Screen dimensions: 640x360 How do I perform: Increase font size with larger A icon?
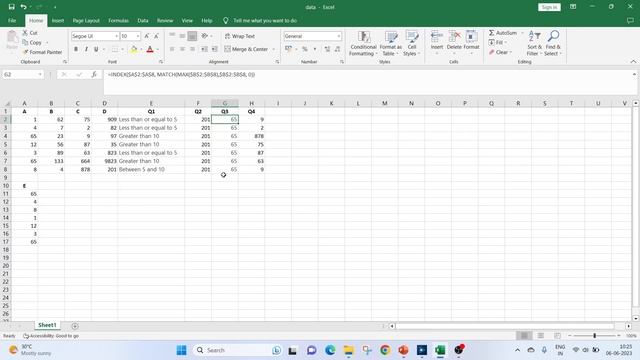coord(147,36)
